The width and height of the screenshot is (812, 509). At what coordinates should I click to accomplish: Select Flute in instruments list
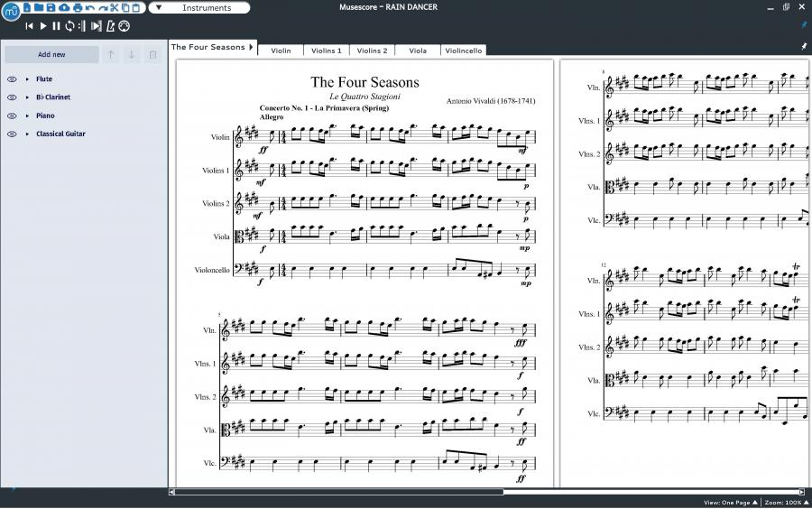pos(44,79)
